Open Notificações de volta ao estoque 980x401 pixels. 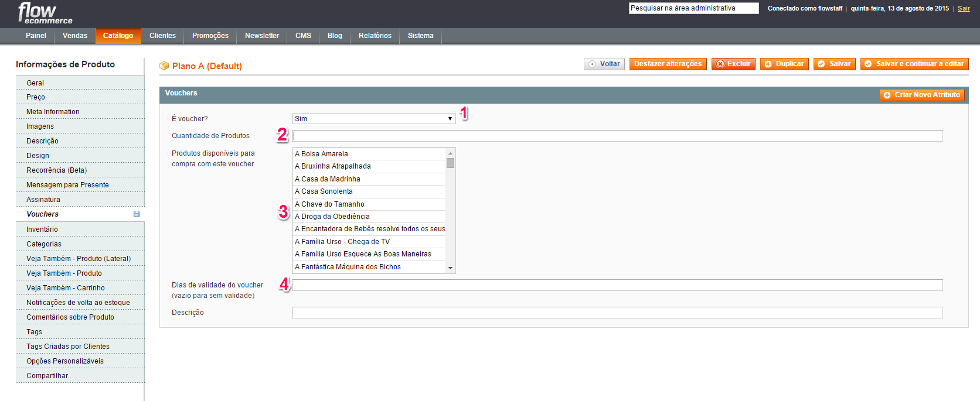coord(80,303)
